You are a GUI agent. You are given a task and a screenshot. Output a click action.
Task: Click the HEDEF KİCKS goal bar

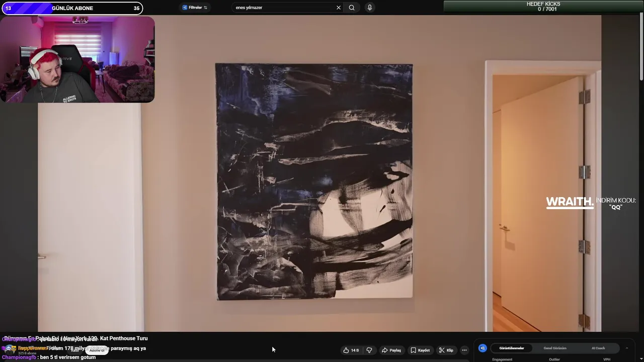[x=543, y=7]
